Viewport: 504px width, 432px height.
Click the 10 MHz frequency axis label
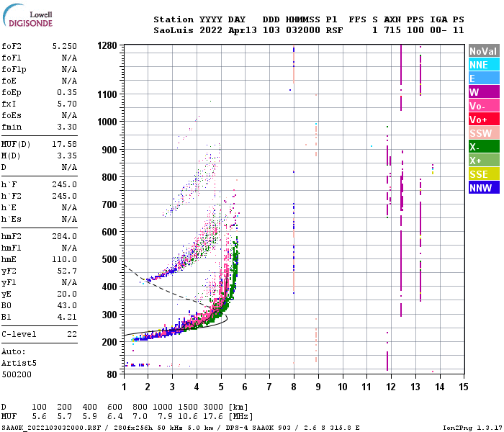[343, 387]
